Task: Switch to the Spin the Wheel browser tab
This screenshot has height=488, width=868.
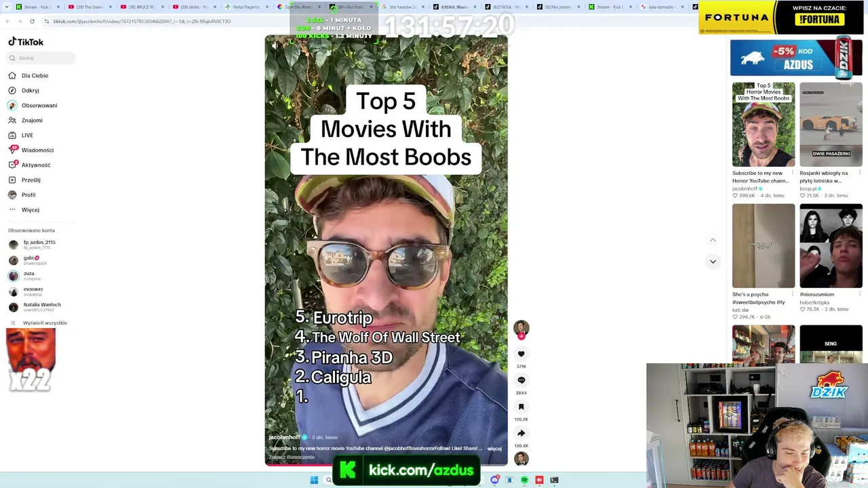Action: [x=298, y=7]
